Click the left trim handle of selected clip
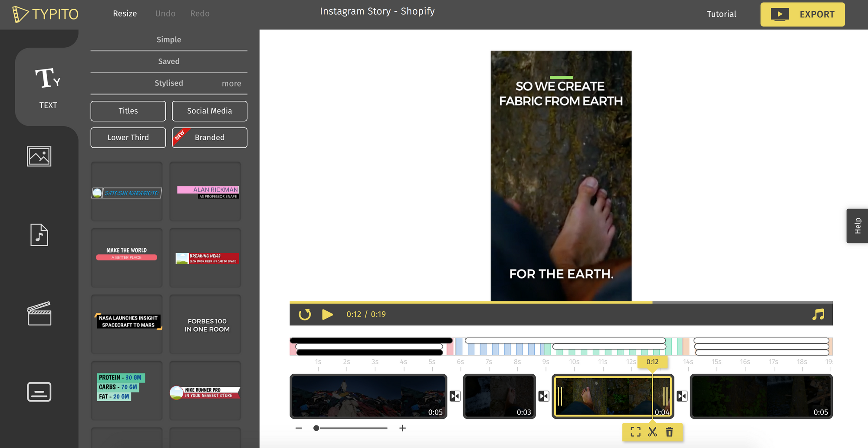 tap(560, 396)
